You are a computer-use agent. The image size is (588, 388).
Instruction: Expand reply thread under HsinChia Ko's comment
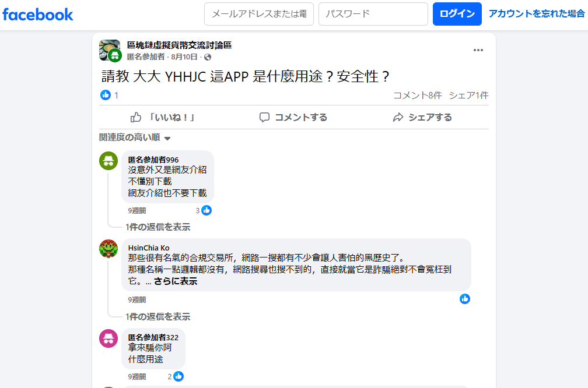pos(158,317)
